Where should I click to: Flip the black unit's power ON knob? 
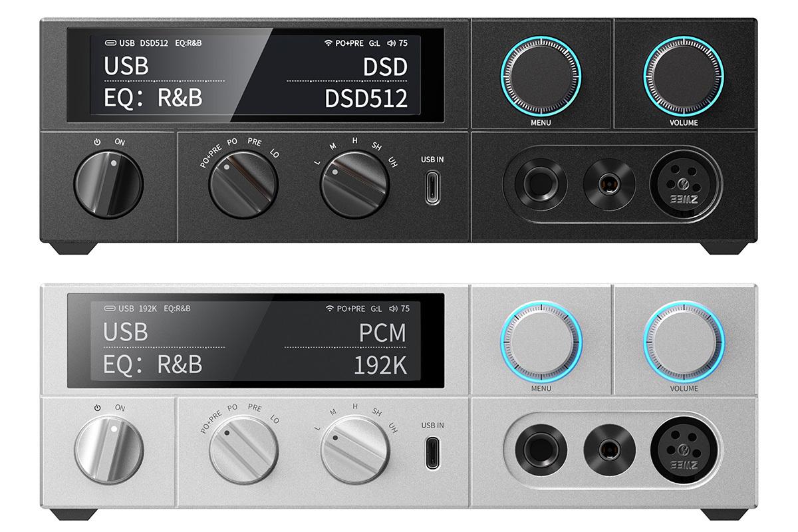(108, 183)
